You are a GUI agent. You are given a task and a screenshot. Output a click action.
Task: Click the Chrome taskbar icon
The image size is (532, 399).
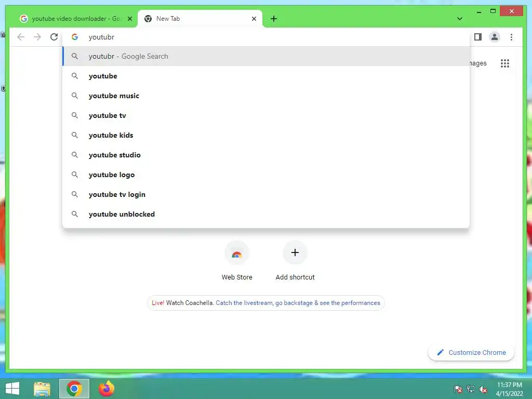[74, 389]
